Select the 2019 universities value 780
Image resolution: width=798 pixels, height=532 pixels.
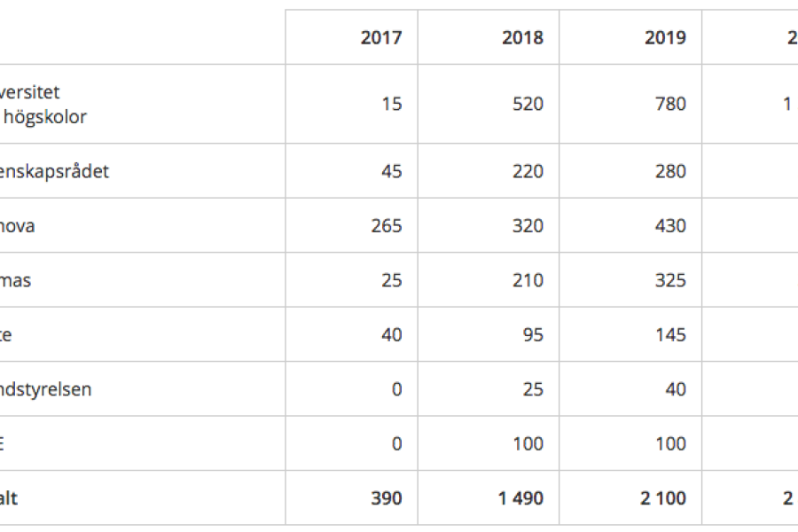point(669,104)
